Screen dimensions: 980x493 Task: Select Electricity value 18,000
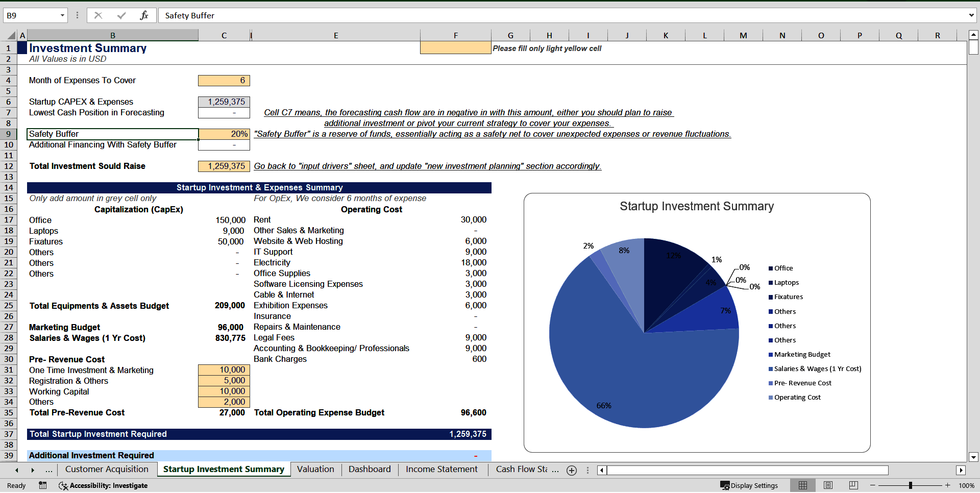pos(456,262)
